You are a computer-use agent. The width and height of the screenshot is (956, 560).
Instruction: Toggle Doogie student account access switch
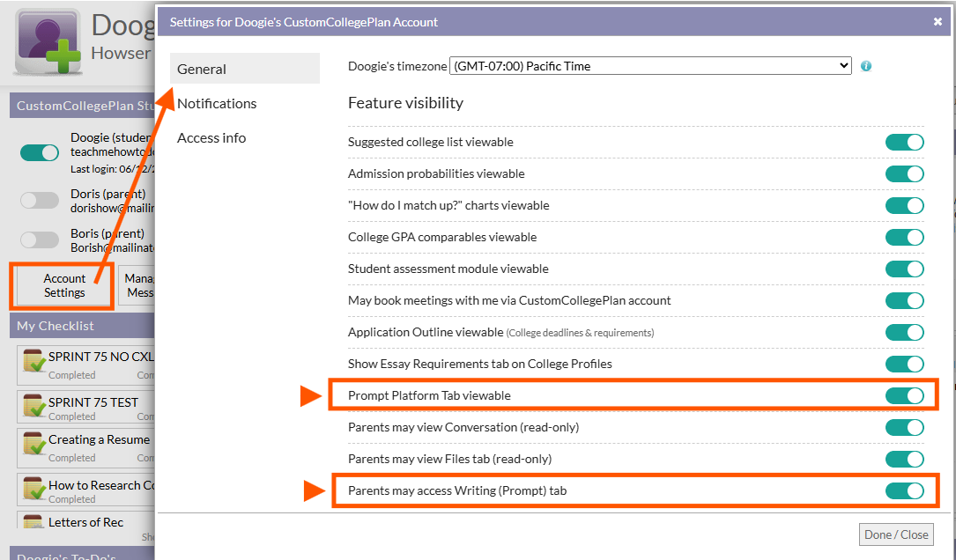(40, 152)
